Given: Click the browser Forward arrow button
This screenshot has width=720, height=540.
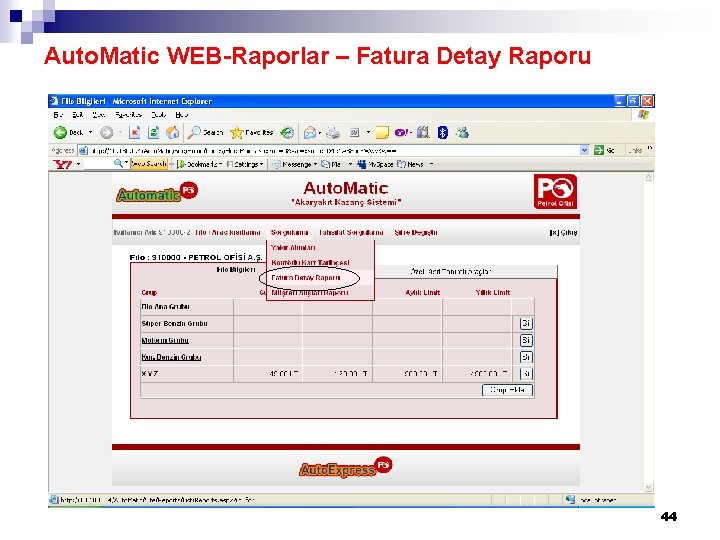Looking at the screenshot, I should pyautogui.click(x=107, y=133).
